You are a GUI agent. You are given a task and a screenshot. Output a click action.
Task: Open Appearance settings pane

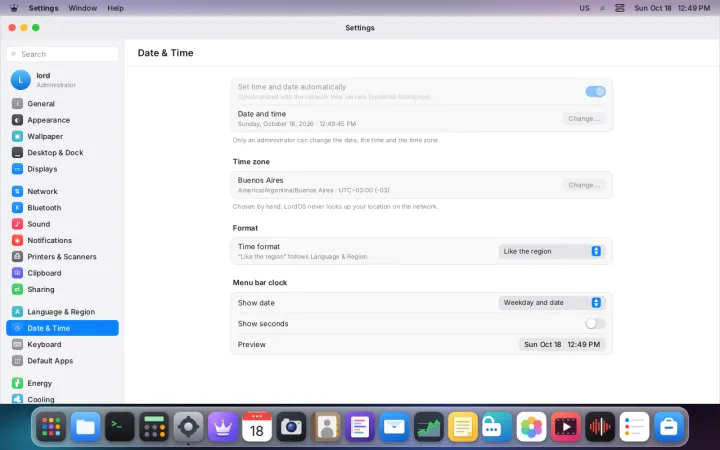(62, 120)
